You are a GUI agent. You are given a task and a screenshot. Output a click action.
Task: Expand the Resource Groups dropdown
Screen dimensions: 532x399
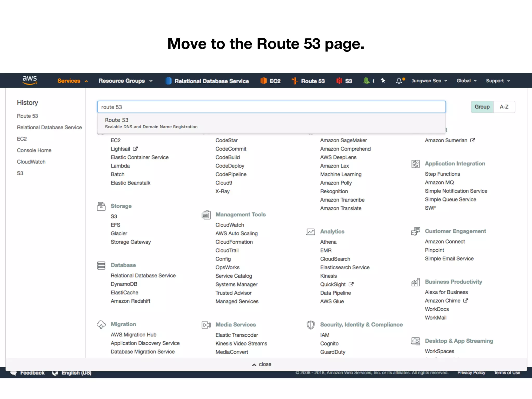click(x=126, y=81)
